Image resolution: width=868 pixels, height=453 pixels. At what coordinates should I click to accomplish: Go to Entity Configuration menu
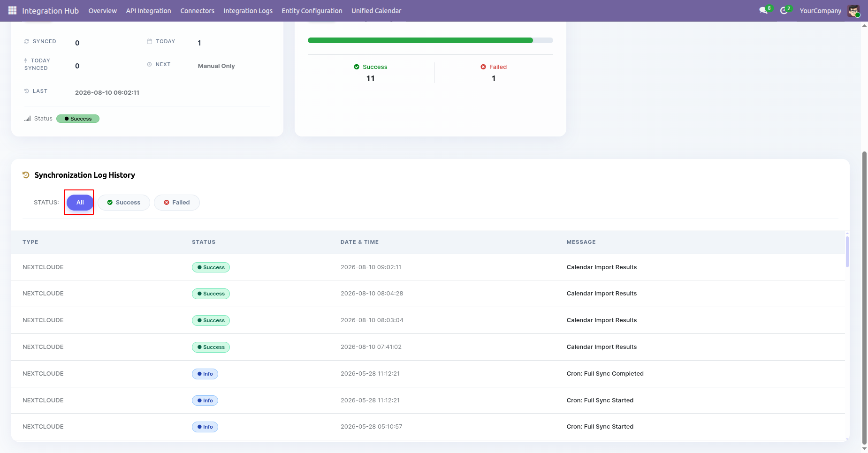[312, 11]
